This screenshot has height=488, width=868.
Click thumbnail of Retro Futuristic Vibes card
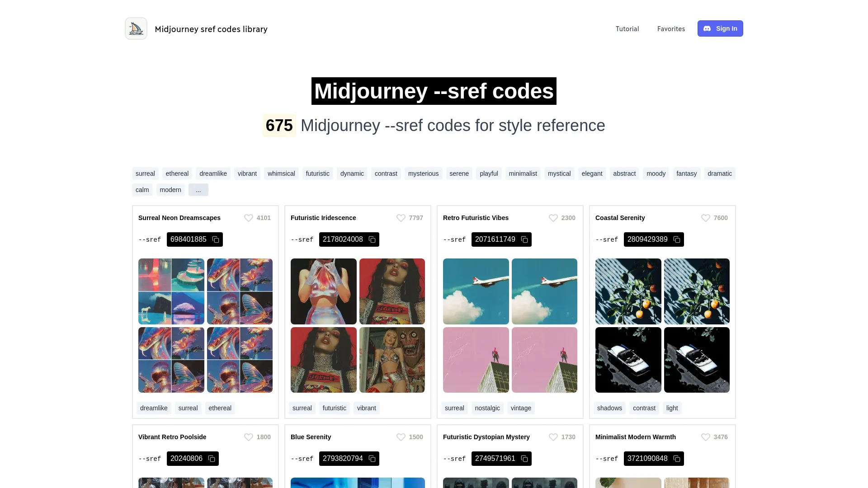point(476,291)
